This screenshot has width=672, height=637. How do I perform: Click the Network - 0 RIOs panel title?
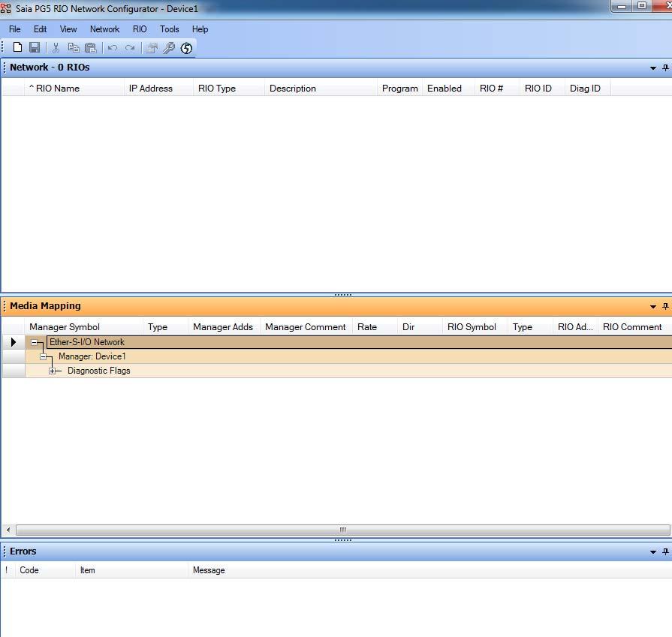pyautogui.click(x=50, y=68)
